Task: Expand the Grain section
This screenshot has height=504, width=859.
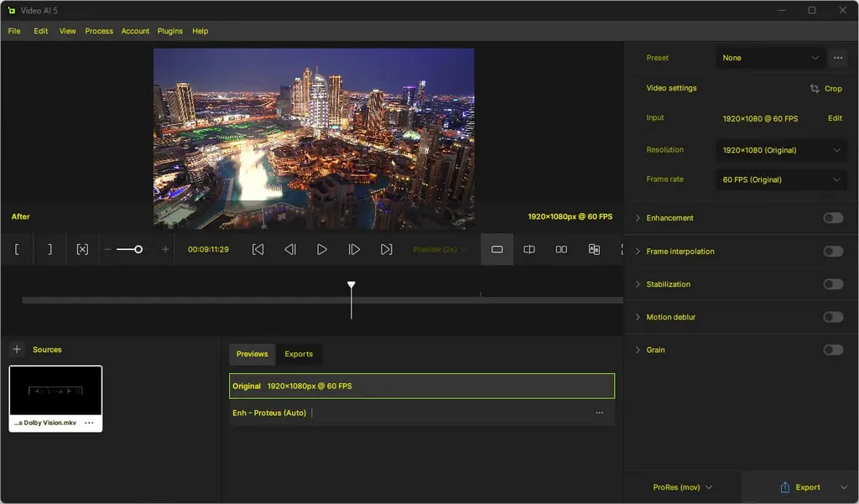Action: [638, 350]
